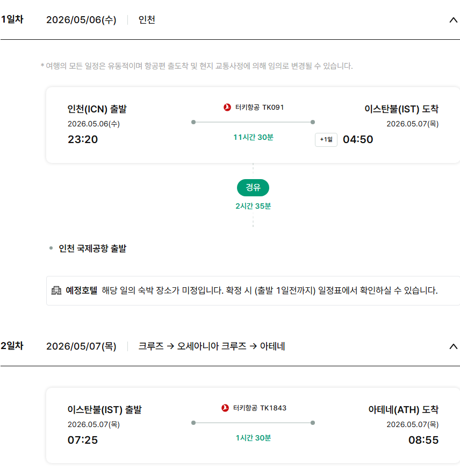Screen dimensions: 460x476
Task: Click the 이스탄불(IST) 출발 departure heading
Action: pyautogui.click(x=105, y=410)
